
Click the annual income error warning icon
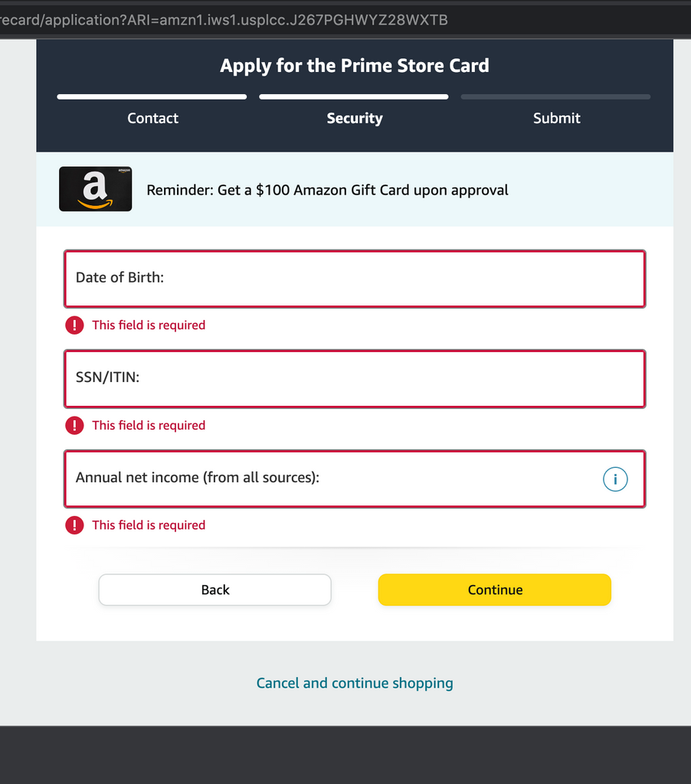click(x=74, y=525)
